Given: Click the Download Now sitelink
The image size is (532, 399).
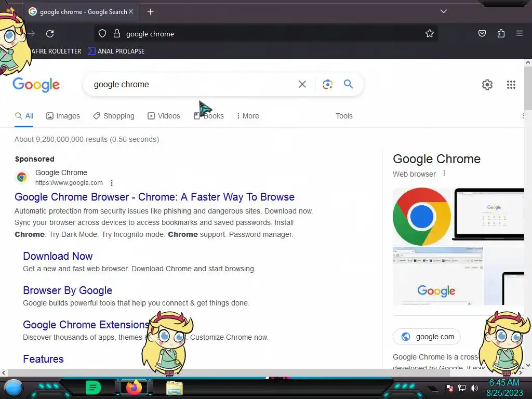Looking at the screenshot, I should tap(58, 256).
